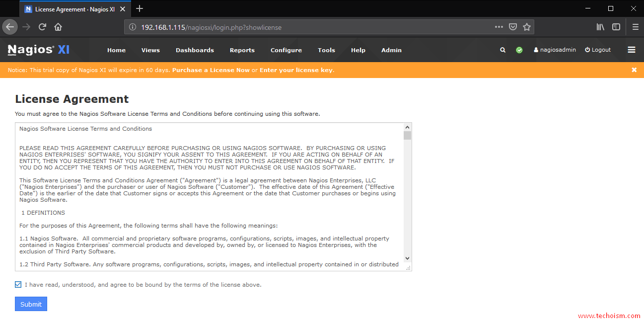Click the license scrollbar down arrow
This screenshot has width=644, height=322.
click(x=408, y=258)
